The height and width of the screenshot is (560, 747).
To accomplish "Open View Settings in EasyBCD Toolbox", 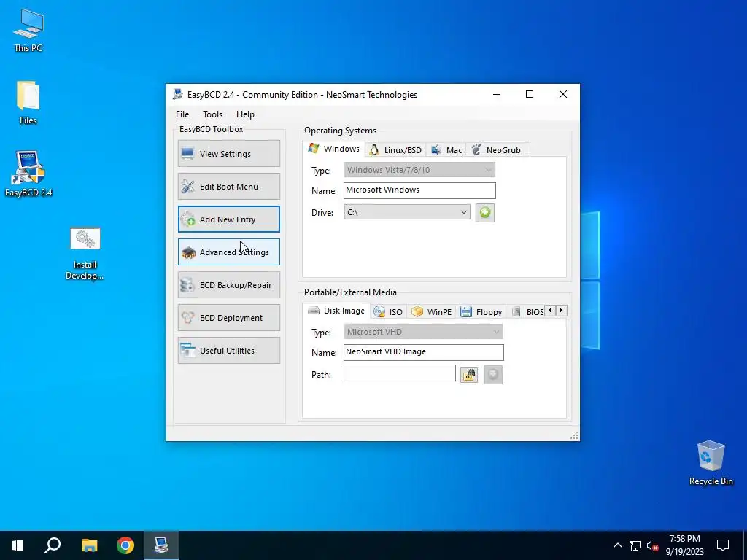I will 228,153.
